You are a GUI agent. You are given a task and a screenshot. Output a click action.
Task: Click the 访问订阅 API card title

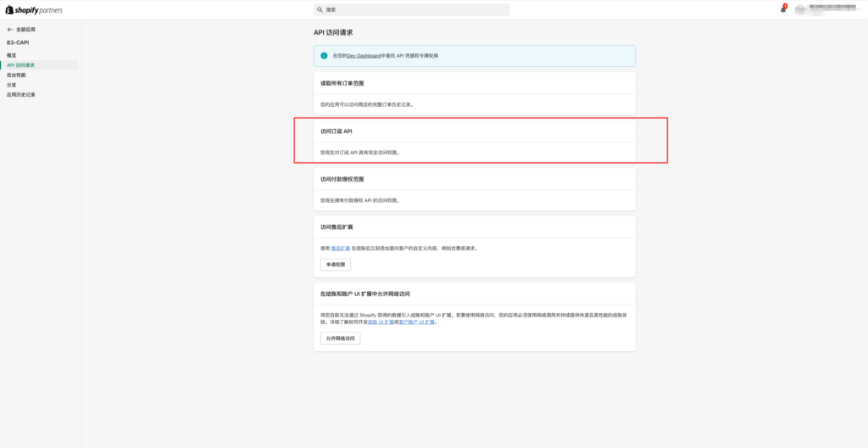point(336,132)
